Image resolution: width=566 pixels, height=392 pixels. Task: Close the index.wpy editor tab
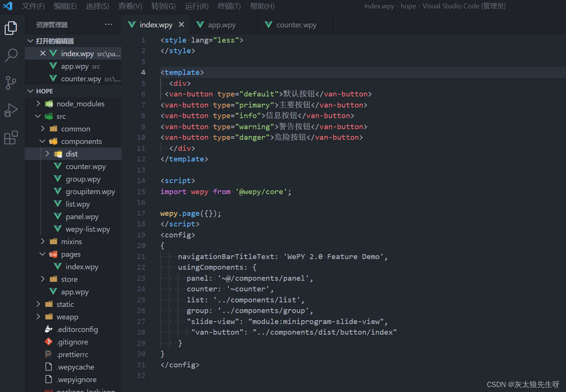tap(182, 25)
